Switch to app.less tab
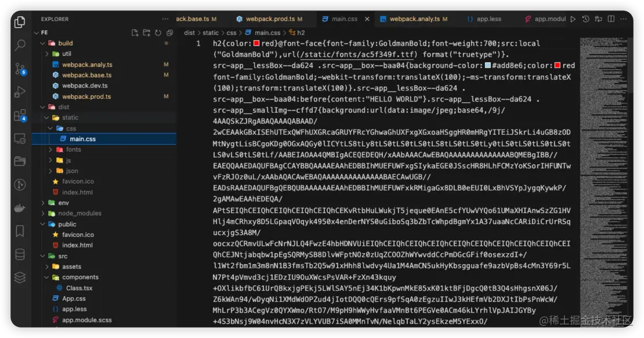This screenshot has width=644, height=338. coord(484,19)
